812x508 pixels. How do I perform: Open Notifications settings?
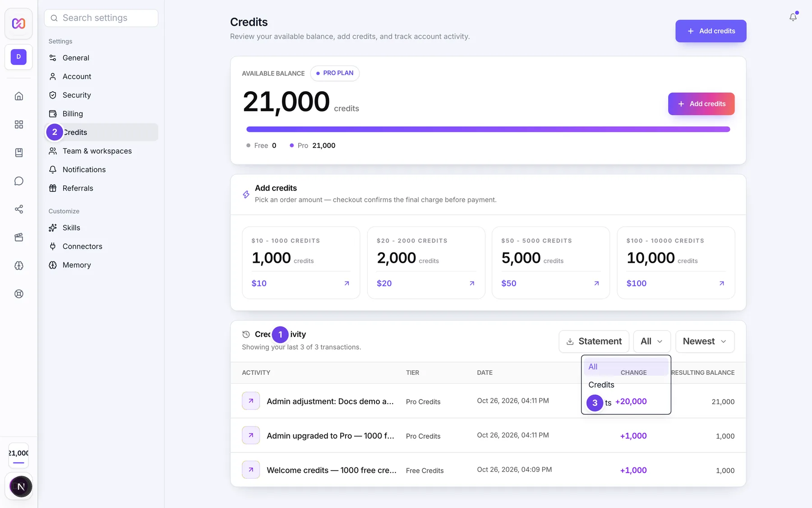[101, 170]
